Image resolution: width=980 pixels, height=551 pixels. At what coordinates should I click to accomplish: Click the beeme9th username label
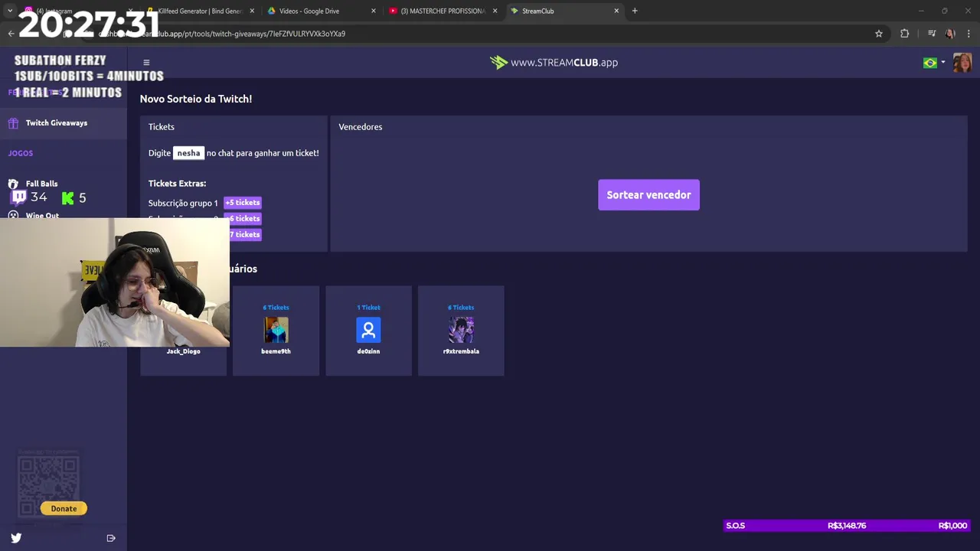276,351
